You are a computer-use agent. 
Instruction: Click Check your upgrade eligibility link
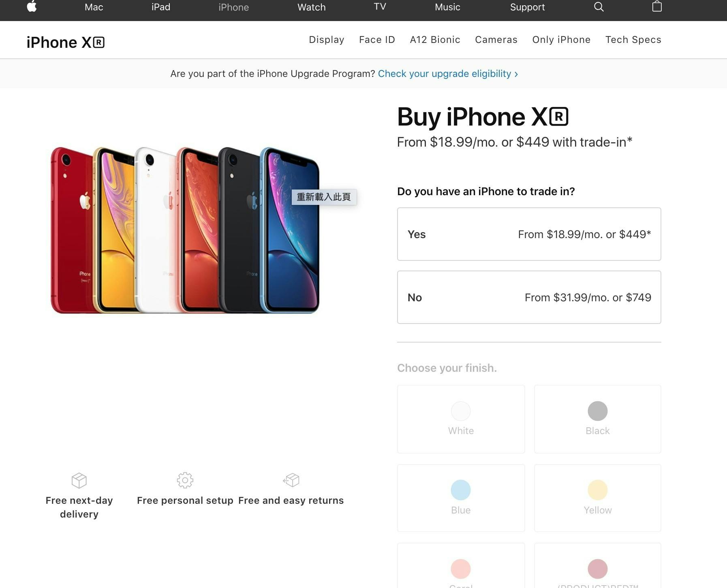pos(448,74)
